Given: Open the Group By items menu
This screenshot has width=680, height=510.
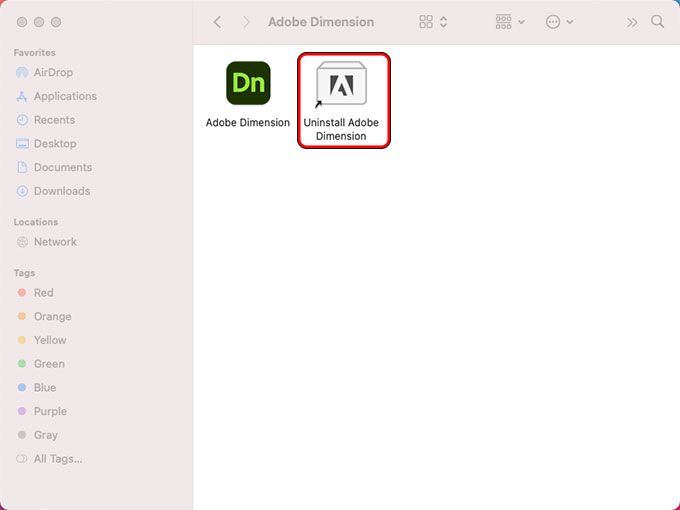Looking at the screenshot, I should click(510, 22).
